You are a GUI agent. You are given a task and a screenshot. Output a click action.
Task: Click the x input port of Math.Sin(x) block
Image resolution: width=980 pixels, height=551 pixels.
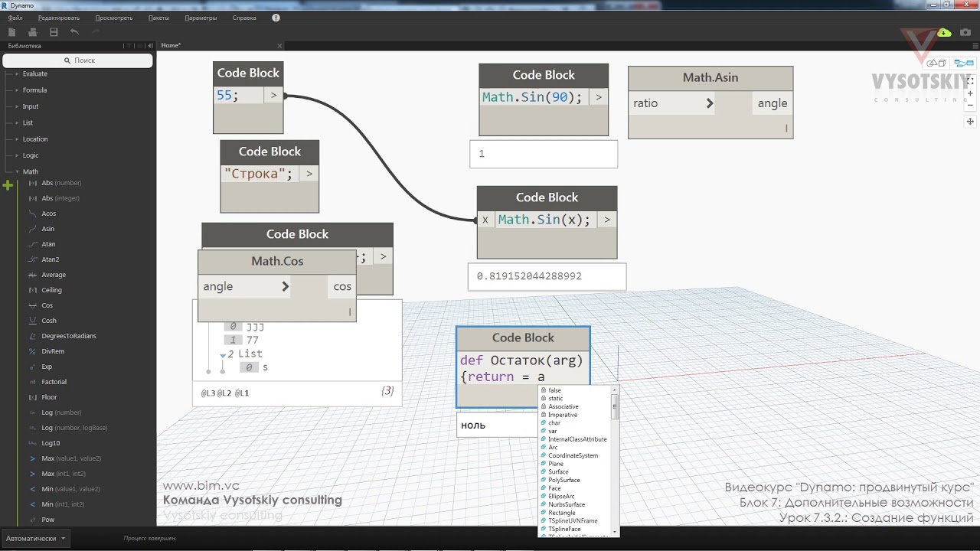coord(485,220)
